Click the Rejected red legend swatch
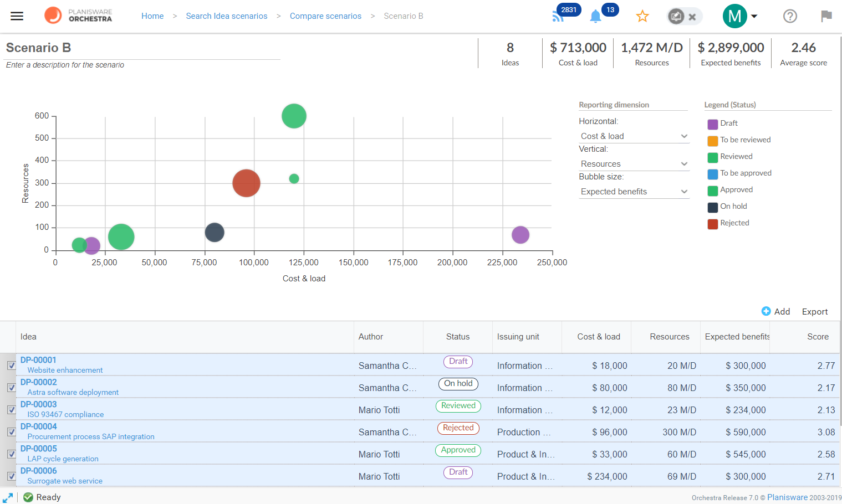The height and width of the screenshot is (504, 842). click(713, 224)
